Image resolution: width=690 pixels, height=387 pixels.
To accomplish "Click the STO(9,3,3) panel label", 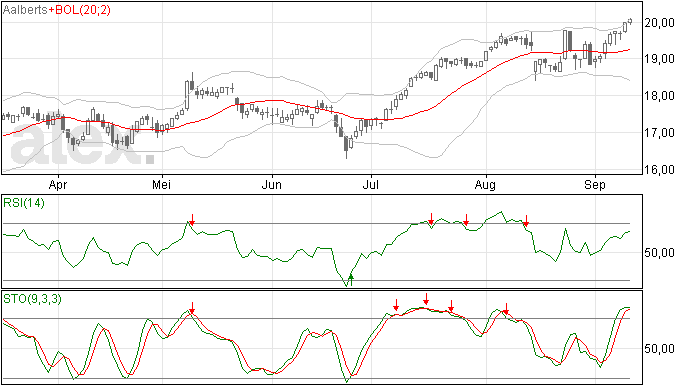I will pyautogui.click(x=32, y=299).
